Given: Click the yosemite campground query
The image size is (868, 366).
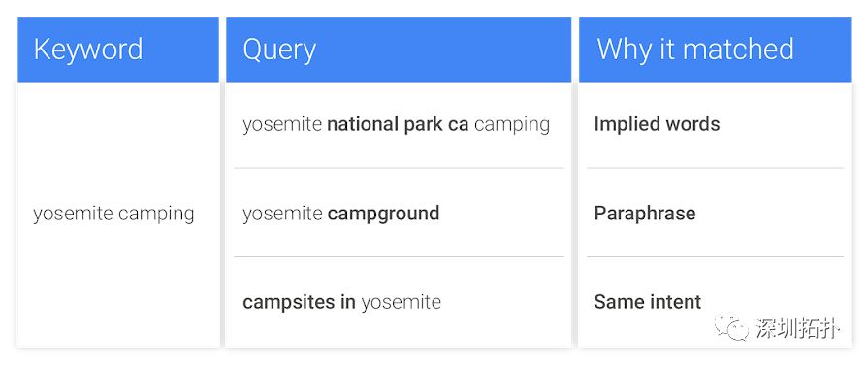Looking at the screenshot, I should [341, 214].
